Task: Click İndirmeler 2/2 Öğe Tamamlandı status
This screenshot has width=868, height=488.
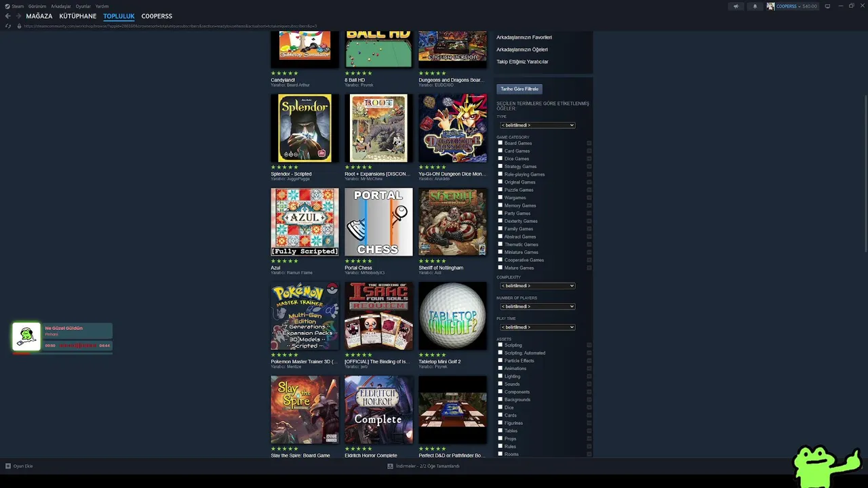Action: (427, 466)
